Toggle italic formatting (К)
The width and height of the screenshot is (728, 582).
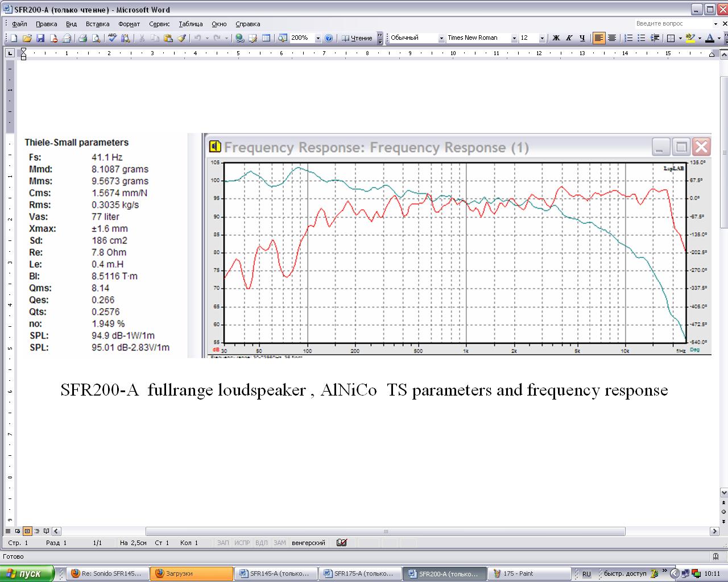[569, 38]
